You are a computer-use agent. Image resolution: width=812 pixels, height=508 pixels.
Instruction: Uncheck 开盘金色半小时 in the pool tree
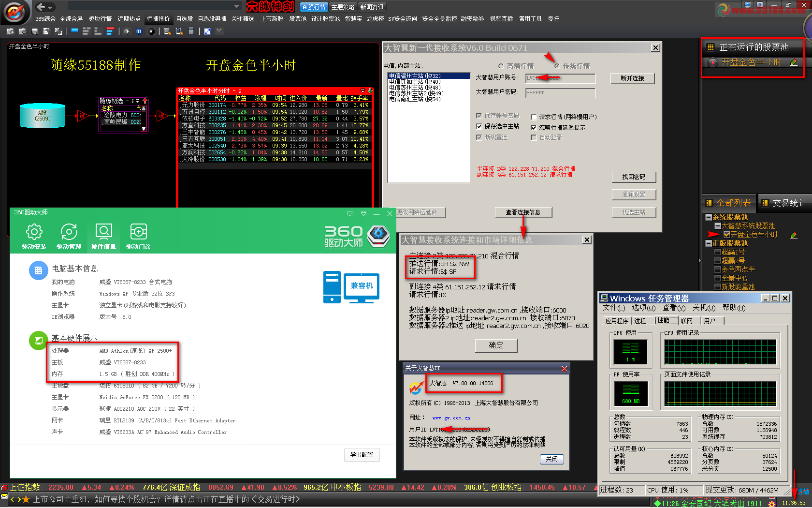(x=726, y=235)
